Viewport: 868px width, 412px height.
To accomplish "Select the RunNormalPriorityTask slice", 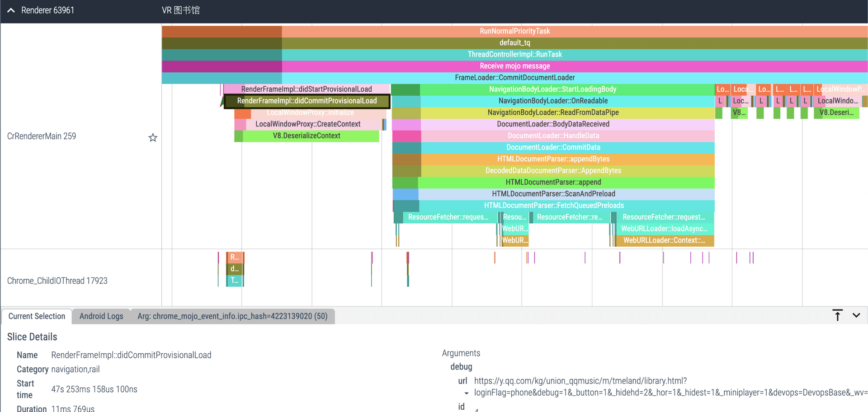I will pos(515,31).
